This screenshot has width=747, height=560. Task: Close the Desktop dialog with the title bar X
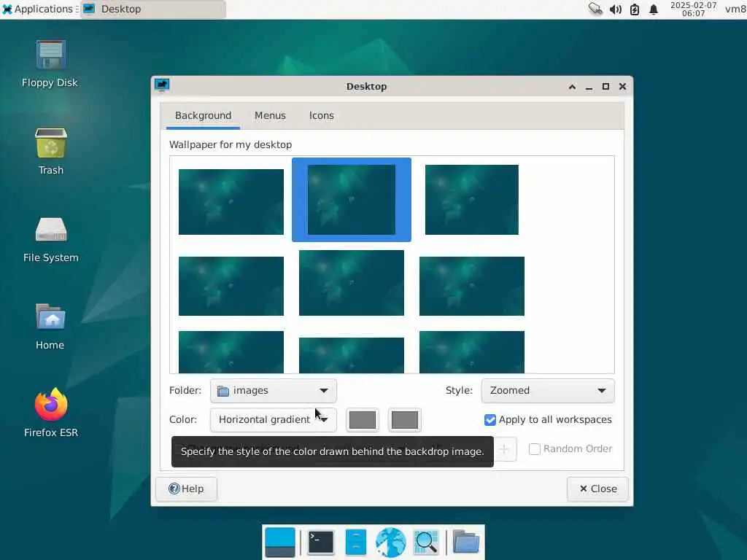[622, 87]
